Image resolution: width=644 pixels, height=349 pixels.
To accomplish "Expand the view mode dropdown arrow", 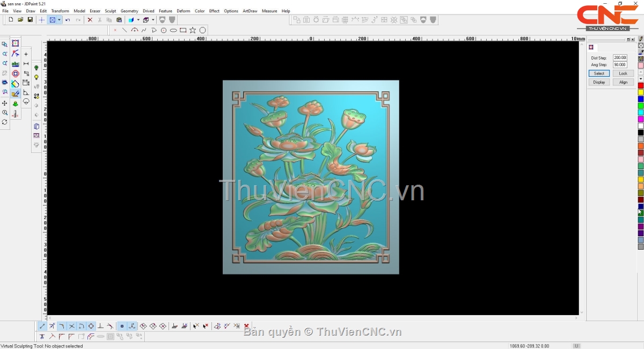I will coord(59,20).
